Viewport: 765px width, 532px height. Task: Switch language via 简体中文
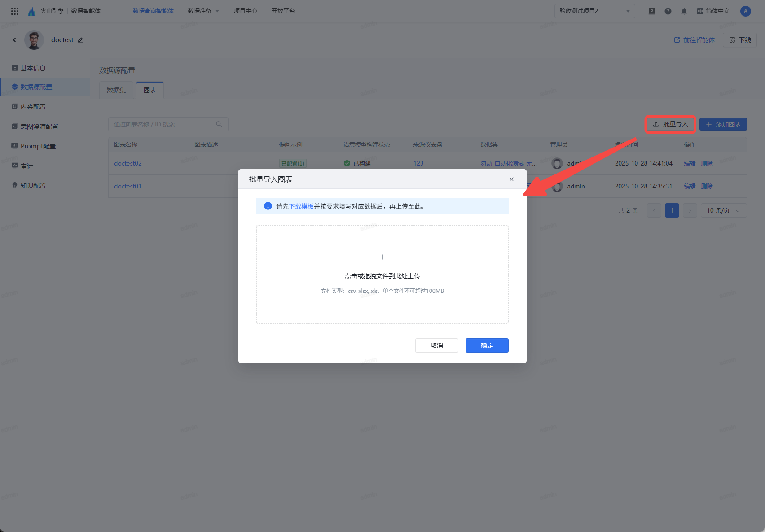pyautogui.click(x=713, y=11)
